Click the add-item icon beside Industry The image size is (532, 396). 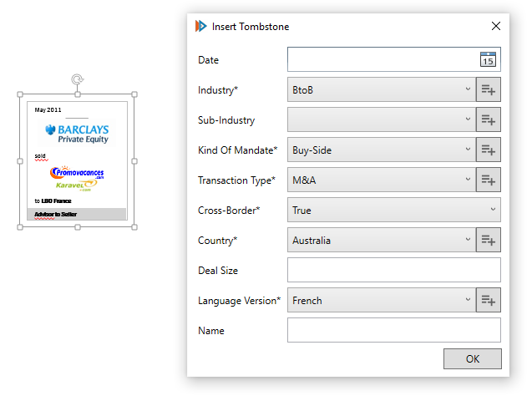pyautogui.click(x=488, y=89)
